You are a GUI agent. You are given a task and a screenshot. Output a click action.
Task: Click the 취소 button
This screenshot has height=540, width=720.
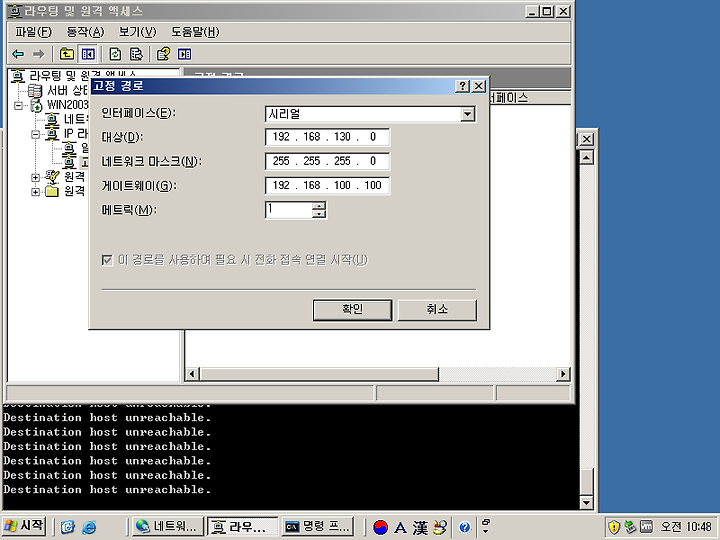(x=437, y=310)
